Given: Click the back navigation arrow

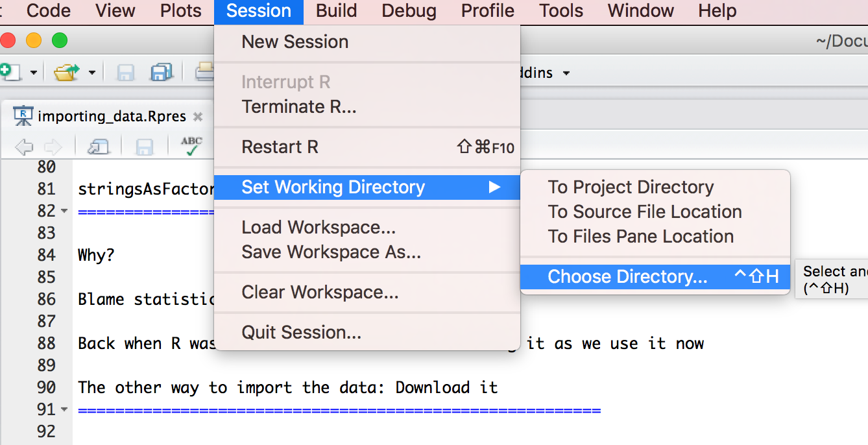Looking at the screenshot, I should 24,147.
